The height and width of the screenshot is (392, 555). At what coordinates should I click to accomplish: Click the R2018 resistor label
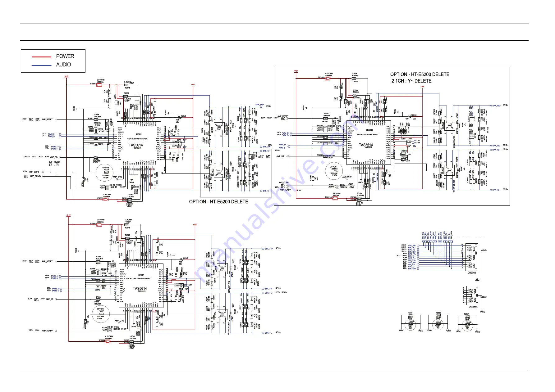[x=127, y=88]
